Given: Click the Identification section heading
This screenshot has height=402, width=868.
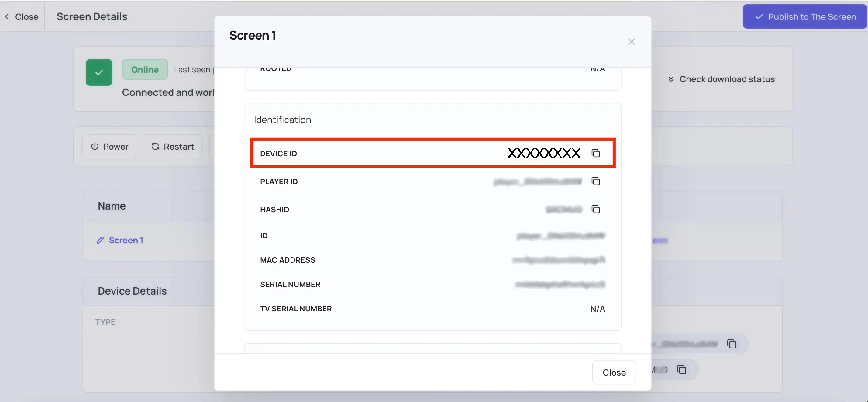Looking at the screenshot, I should coord(282,120).
